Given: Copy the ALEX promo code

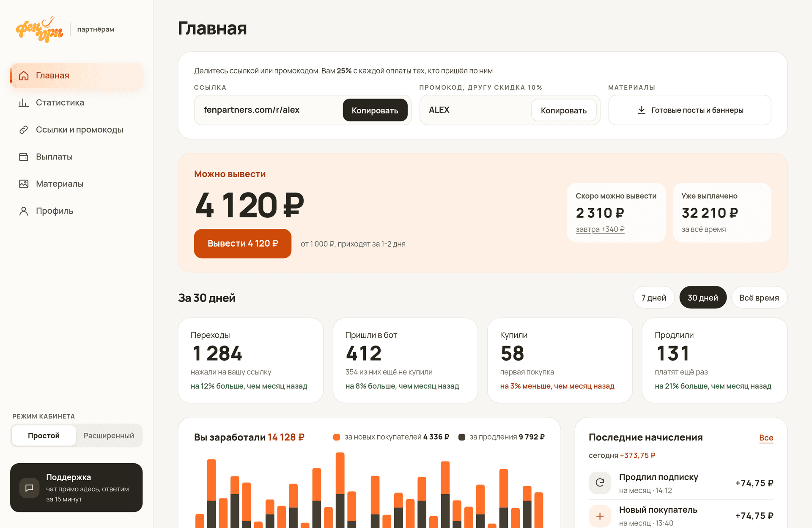Looking at the screenshot, I should click(564, 110).
